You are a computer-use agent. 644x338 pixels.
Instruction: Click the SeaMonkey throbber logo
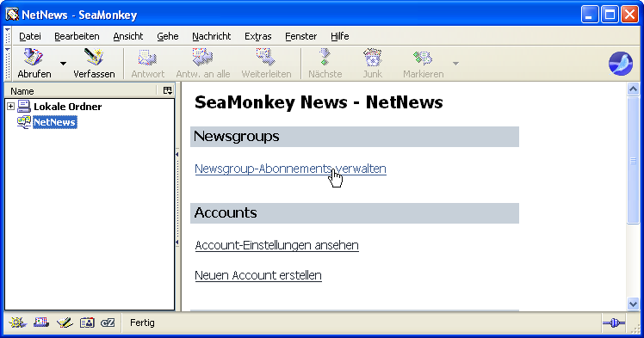click(x=620, y=63)
